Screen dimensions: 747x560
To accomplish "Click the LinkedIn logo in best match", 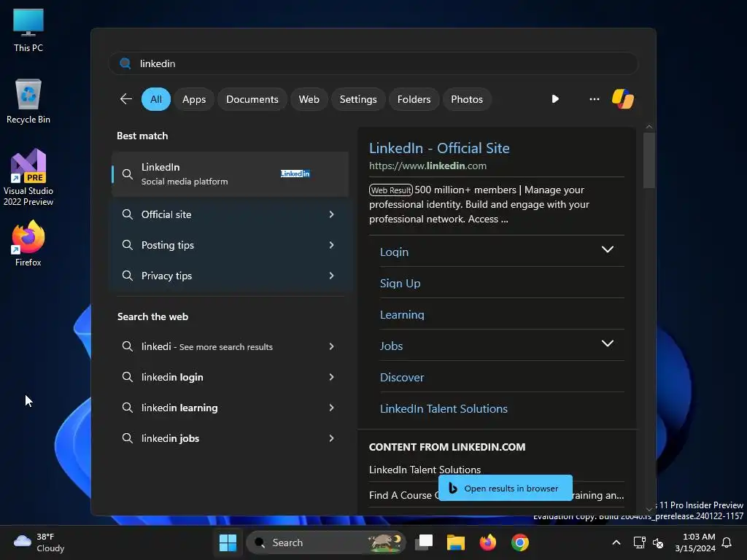I will pos(295,174).
